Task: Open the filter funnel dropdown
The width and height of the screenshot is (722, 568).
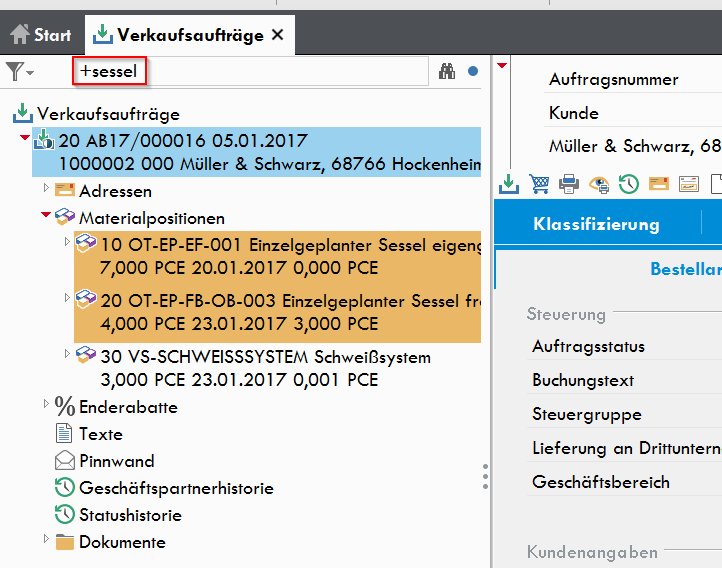Action: tap(19, 71)
